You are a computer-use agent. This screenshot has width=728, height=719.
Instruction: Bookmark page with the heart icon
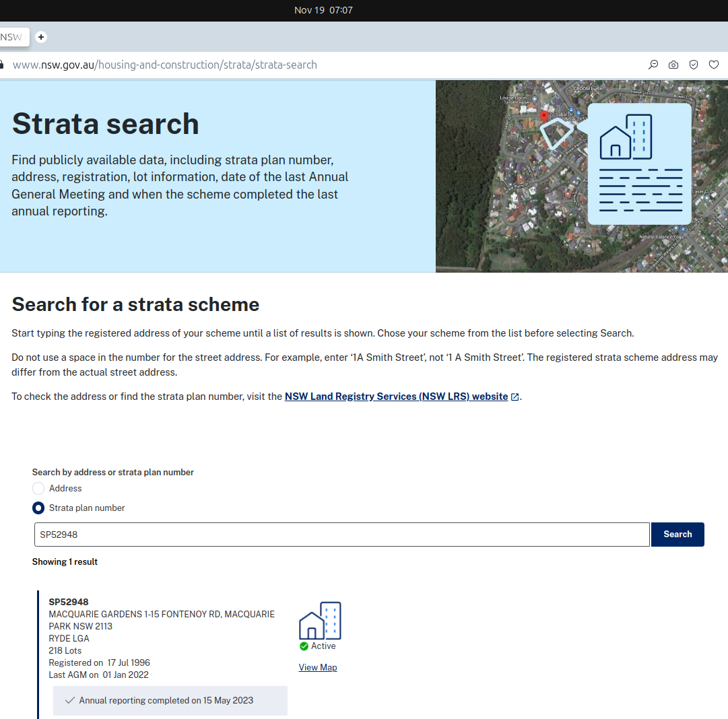(x=714, y=65)
